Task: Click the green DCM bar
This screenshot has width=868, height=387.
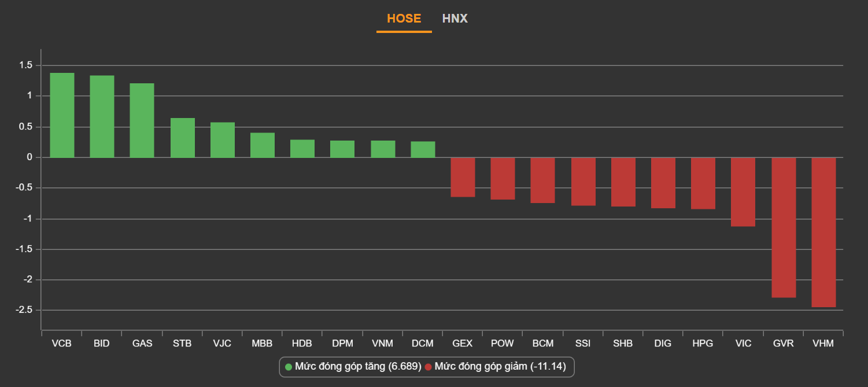Action: tap(423, 149)
